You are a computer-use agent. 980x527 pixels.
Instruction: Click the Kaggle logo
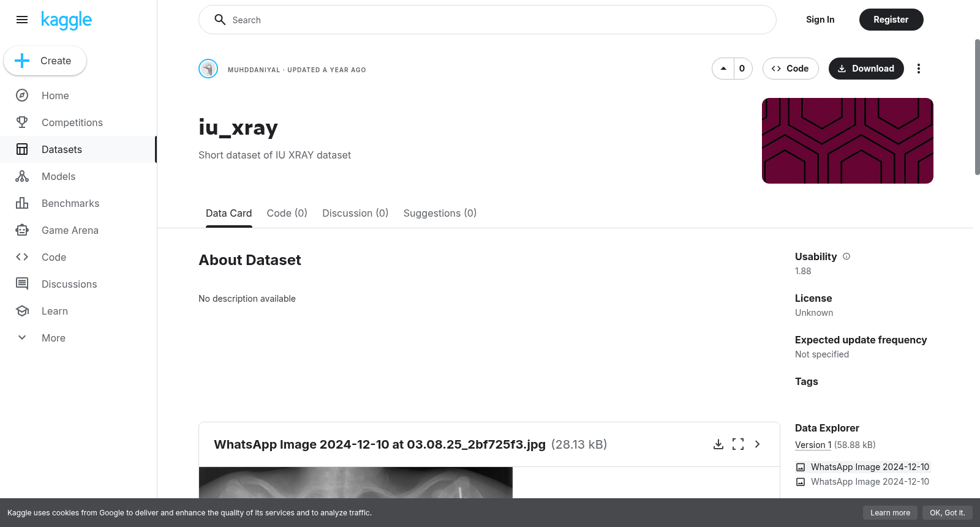pyautogui.click(x=66, y=20)
